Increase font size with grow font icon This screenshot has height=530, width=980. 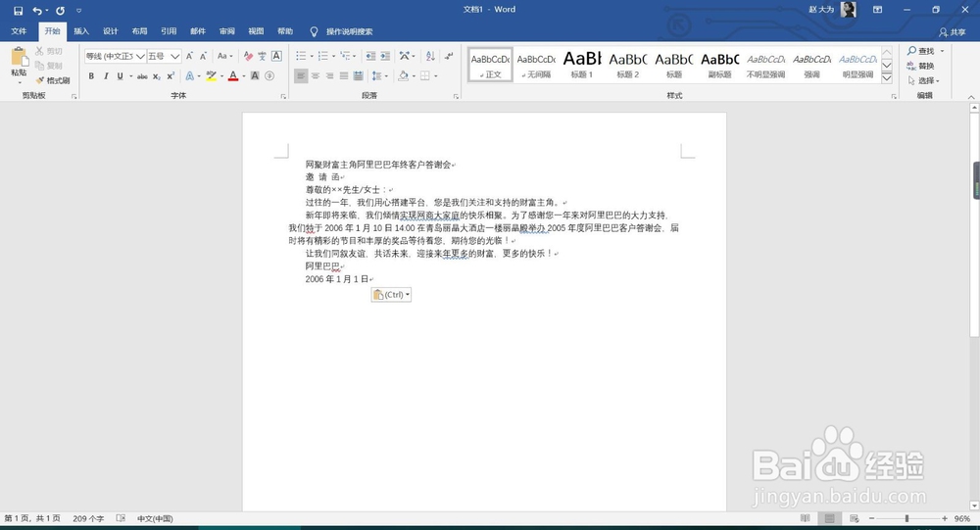tap(189, 56)
